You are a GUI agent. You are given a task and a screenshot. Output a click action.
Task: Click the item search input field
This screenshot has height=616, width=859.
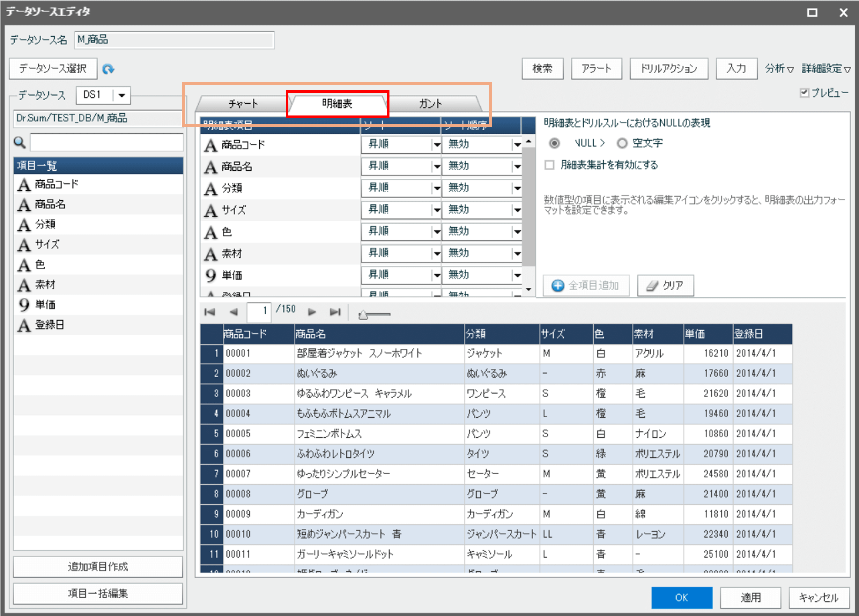(107, 142)
